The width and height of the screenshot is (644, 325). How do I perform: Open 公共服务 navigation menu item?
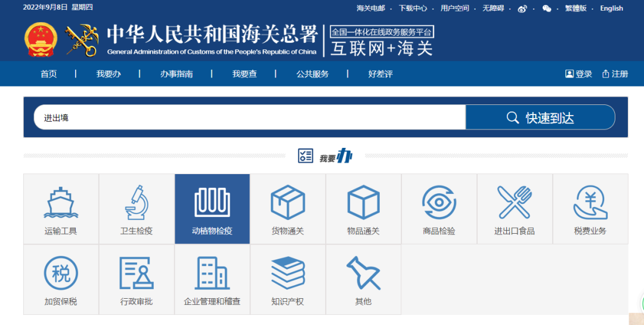[312, 74]
